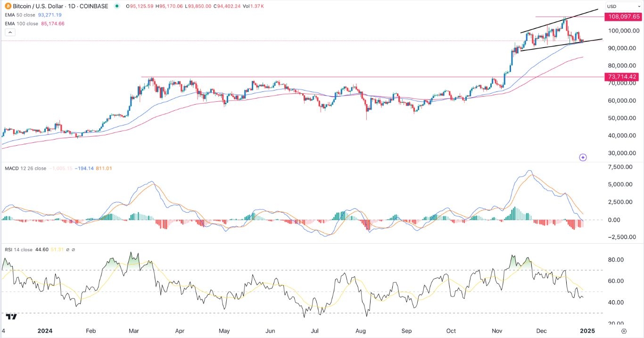This screenshot has width=644, height=338.
Task: Collapse the indicator legend with the up arrow
Action: click(10, 32)
